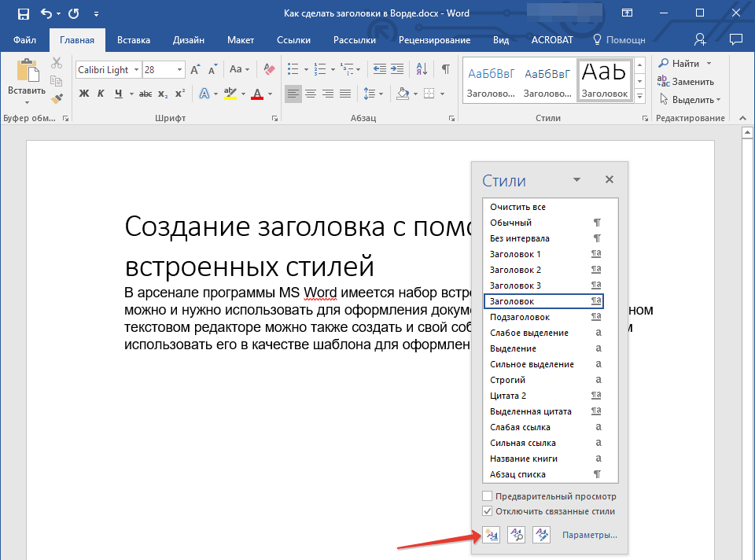Toggle bold formatting in the ribbon
Screen dimensions: 755x560
(84, 94)
